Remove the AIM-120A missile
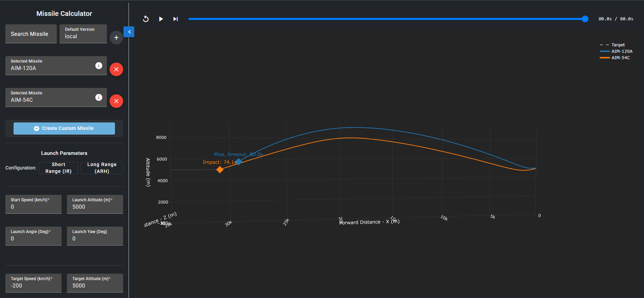Screen dimensions: 644x298 point(116,69)
